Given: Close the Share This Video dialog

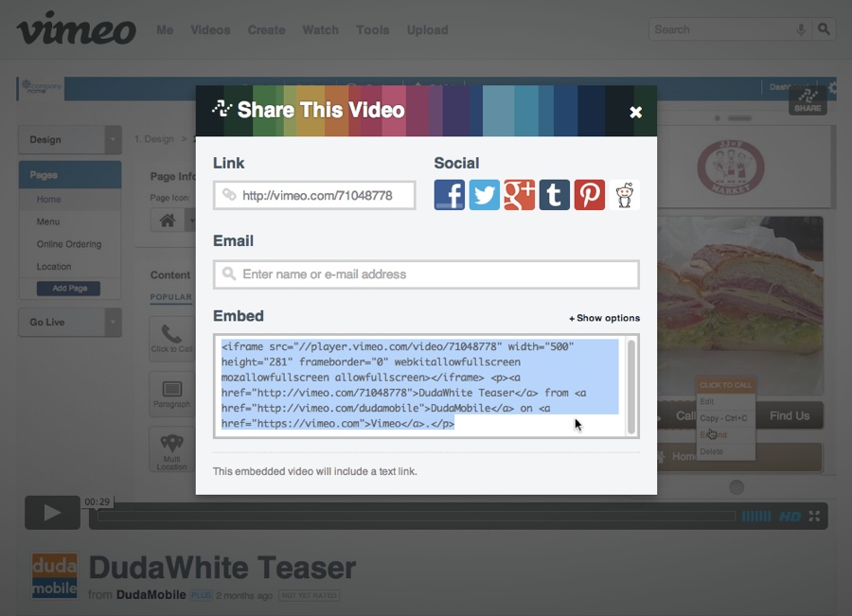Looking at the screenshot, I should coord(636,112).
